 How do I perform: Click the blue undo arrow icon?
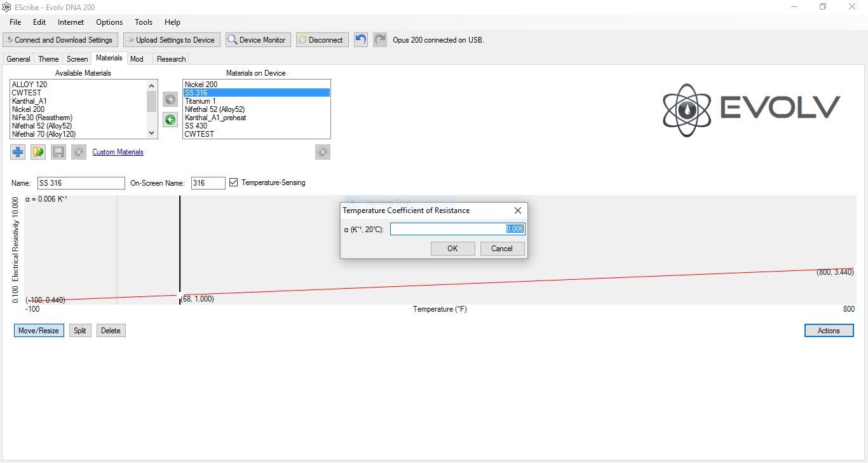(361, 39)
